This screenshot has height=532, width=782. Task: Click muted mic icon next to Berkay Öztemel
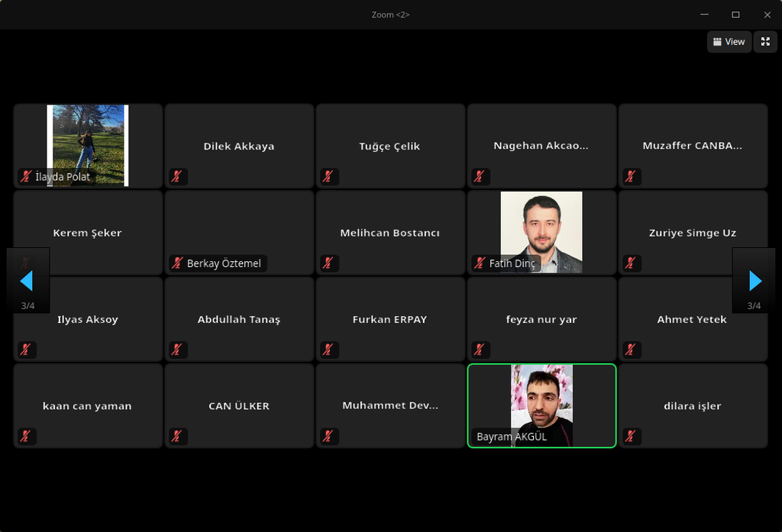click(176, 263)
